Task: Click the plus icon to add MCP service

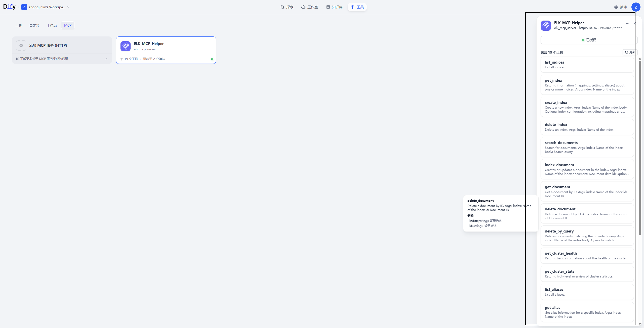Action: pos(21,45)
